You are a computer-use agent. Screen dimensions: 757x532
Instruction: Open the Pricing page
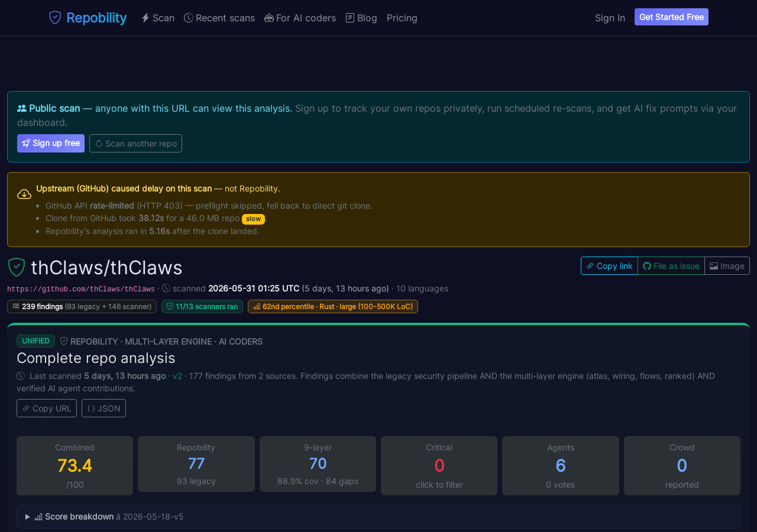(x=402, y=18)
